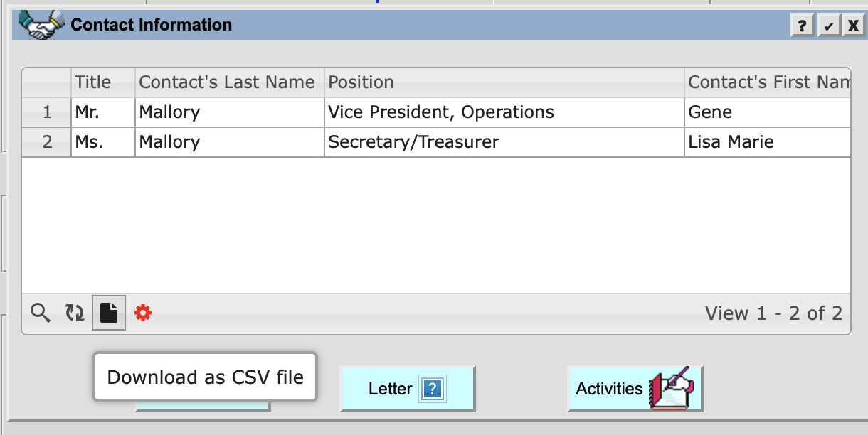Open help with the question mark icon
This screenshot has height=435, width=868.
803,25
